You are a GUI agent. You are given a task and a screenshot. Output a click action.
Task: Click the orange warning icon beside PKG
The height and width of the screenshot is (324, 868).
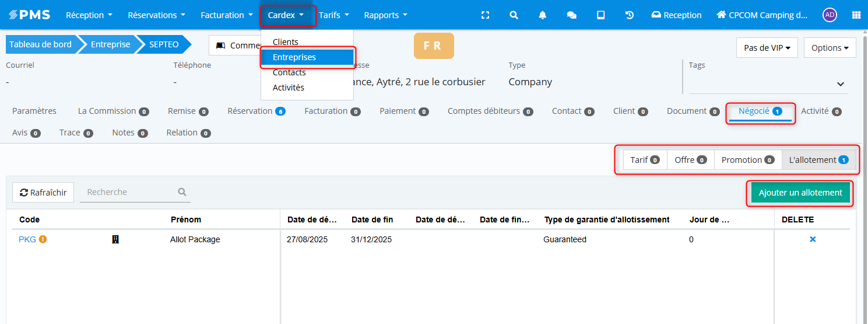click(43, 239)
